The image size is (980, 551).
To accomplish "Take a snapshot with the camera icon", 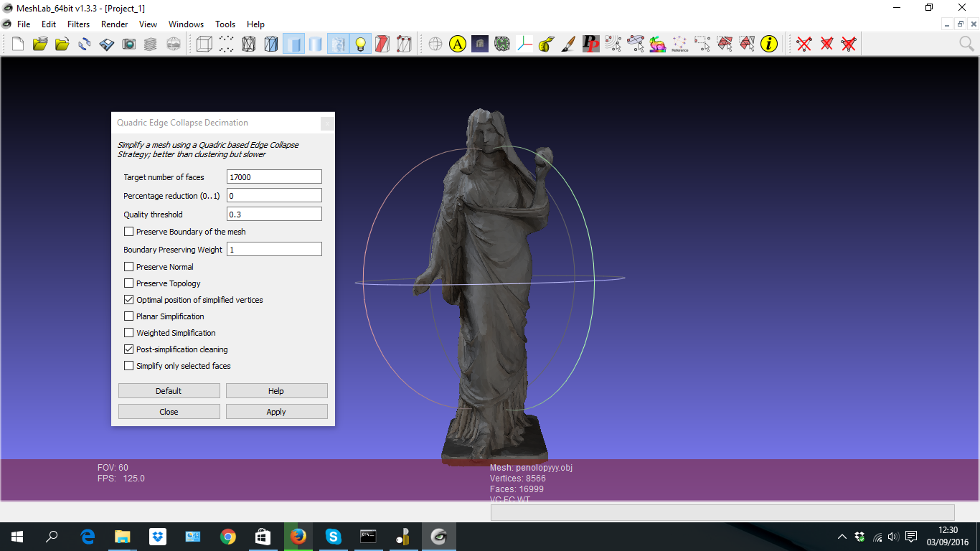I will click(x=128, y=44).
